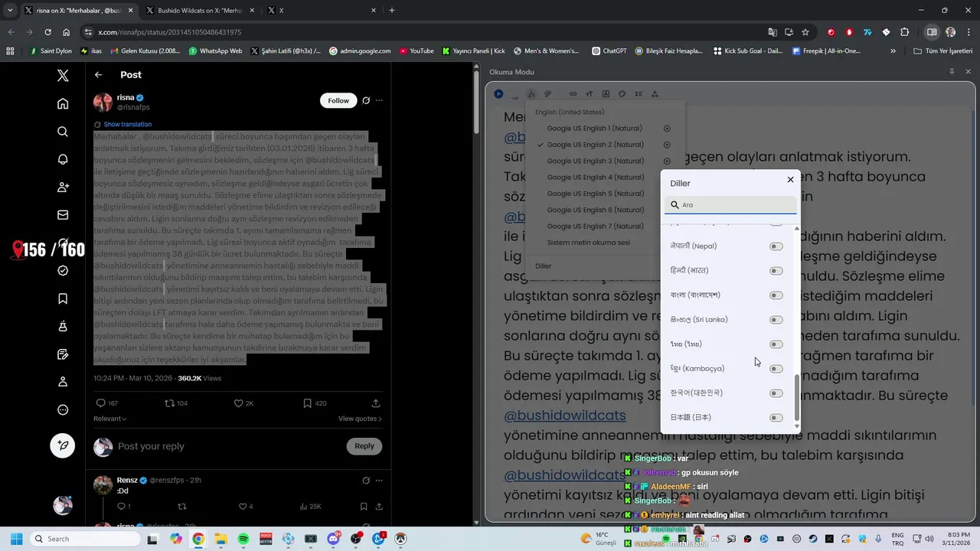980x551 pixels.
Task: Enable the Bangla (বাংলাদেশ) language toggle
Action: [776, 295]
